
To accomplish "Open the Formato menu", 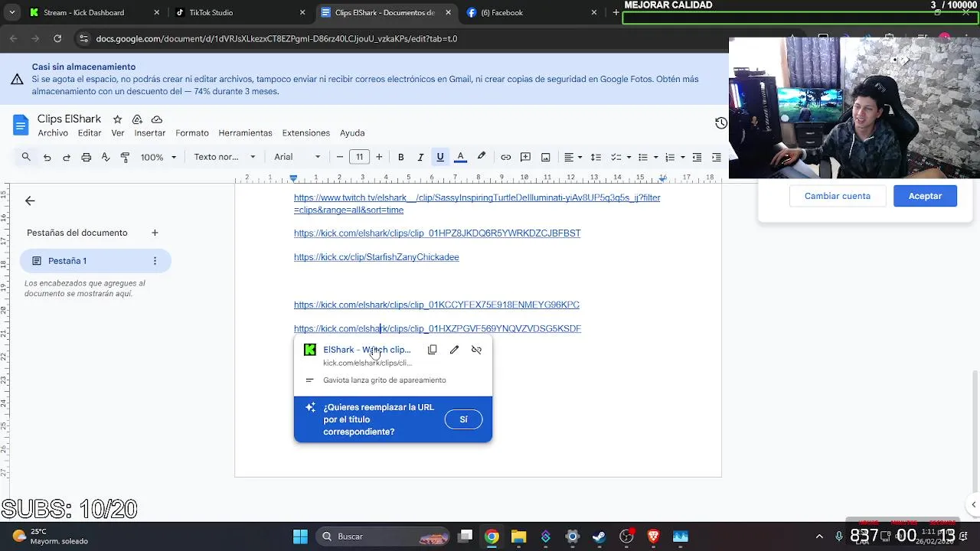I will (x=192, y=133).
